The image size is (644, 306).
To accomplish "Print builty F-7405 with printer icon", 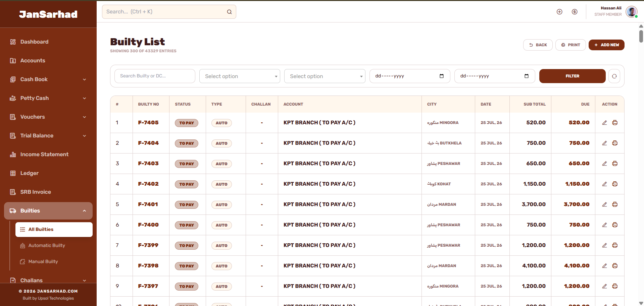I will 615,123.
